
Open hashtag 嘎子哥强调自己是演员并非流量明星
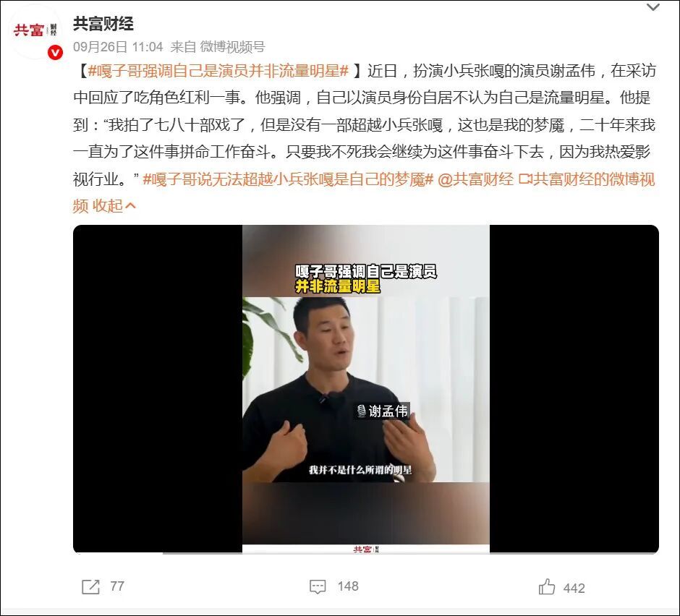point(218,71)
